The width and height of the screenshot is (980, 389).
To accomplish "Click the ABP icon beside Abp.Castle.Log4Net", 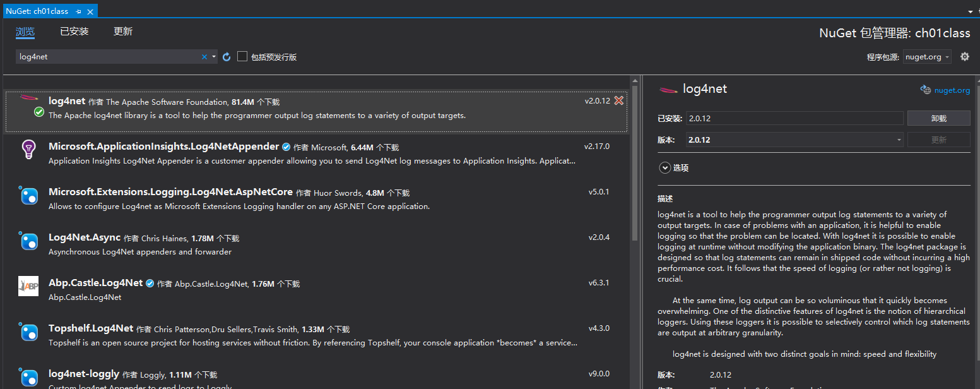I will click(28, 285).
